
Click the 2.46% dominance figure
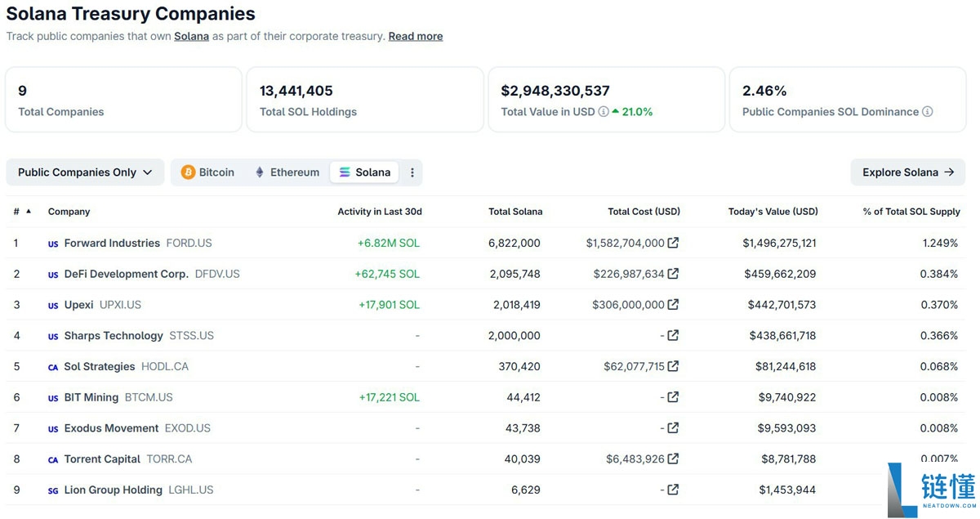[764, 91]
